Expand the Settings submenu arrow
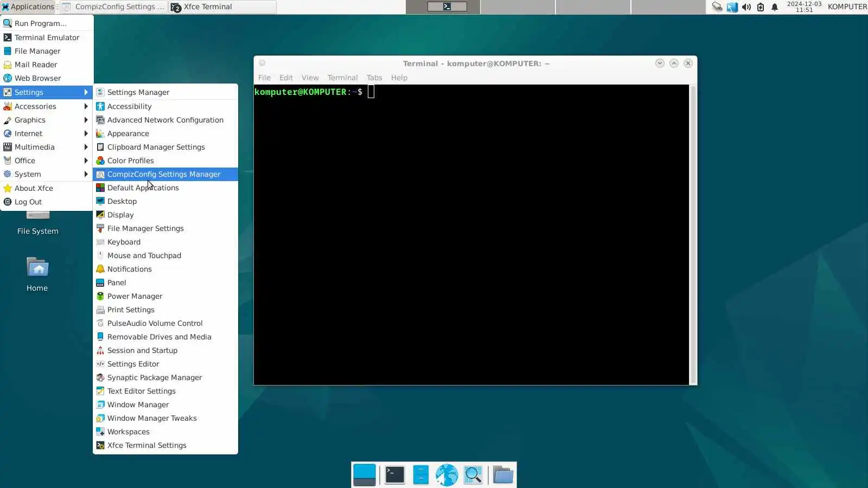The image size is (868, 488). click(x=86, y=92)
